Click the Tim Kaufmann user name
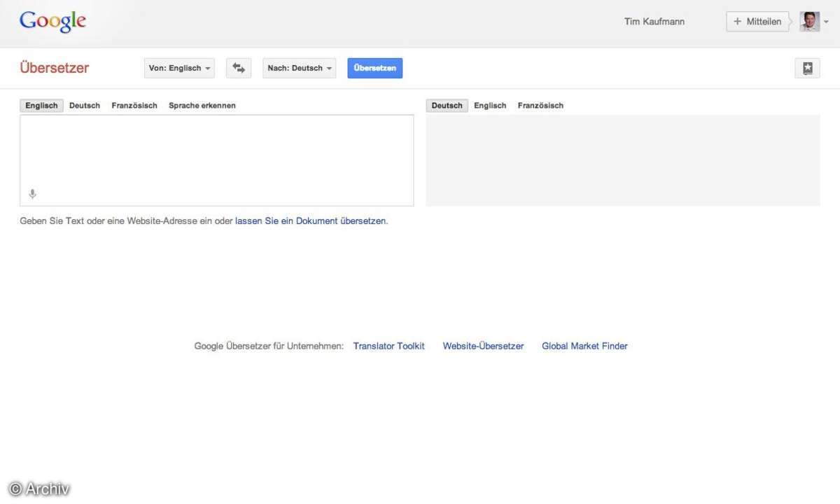840x504 pixels. coord(654,22)
